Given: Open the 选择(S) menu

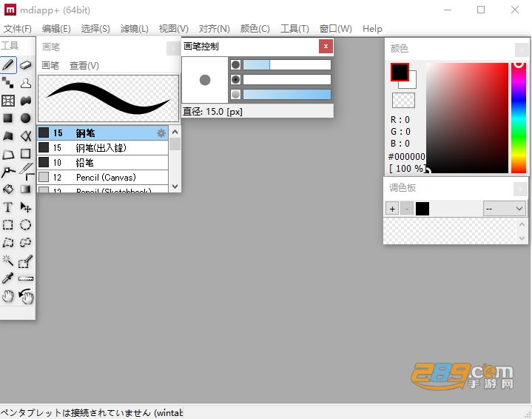Looking at the screenshot, I should pos(95,29).
